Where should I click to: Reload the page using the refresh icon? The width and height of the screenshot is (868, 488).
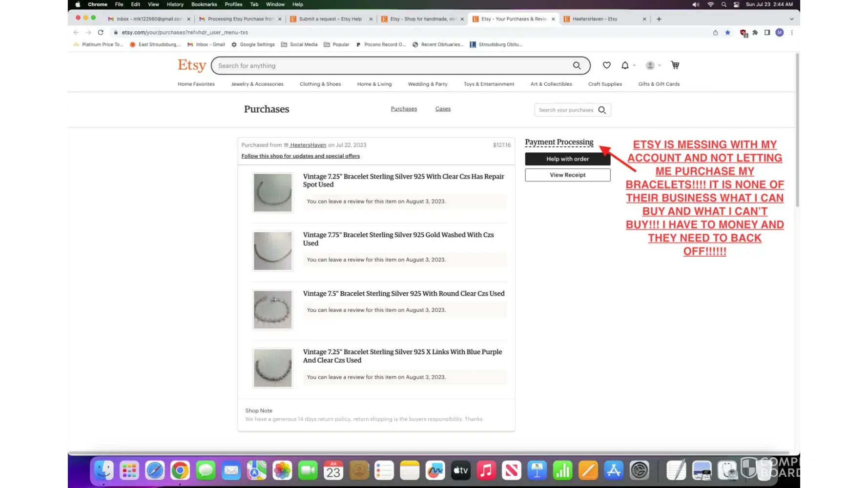coord(101,33)
